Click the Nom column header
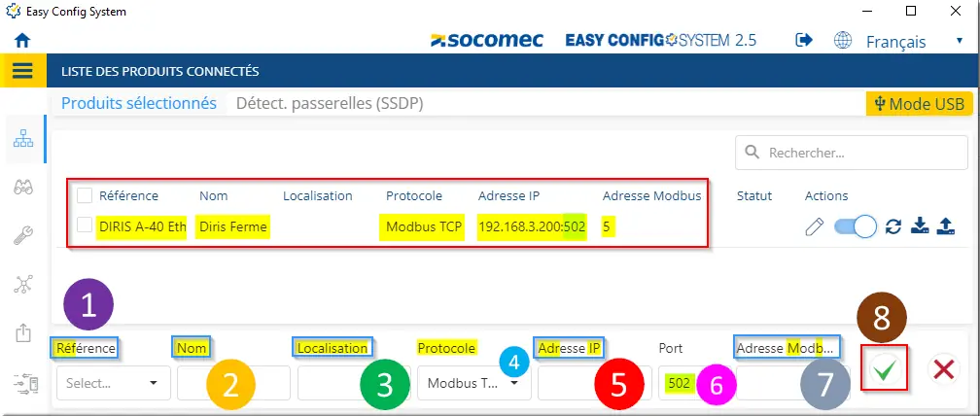The width and height of the screenshot is (980, 416). [213, 195]
